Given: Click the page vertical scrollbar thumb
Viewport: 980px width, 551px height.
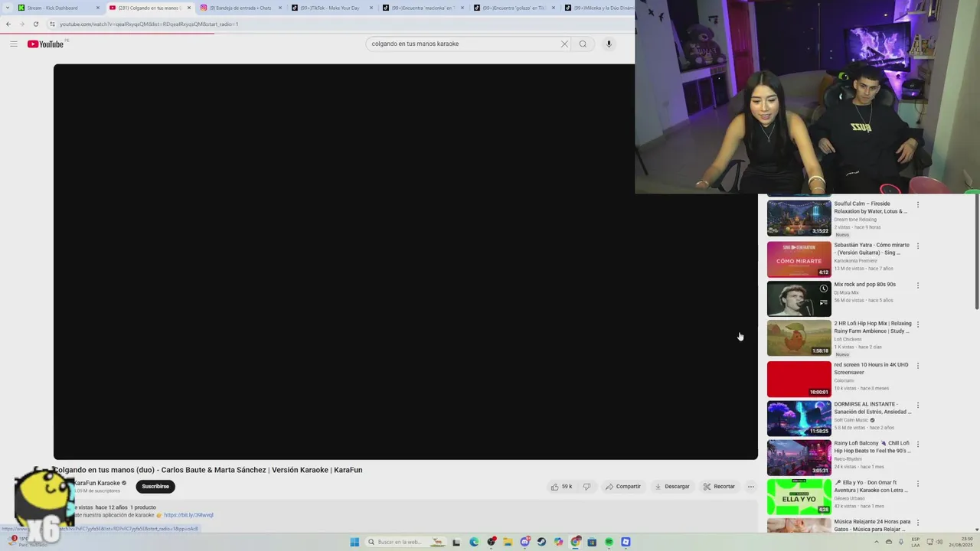Looking at the screenshot, I should pos(976,253).
